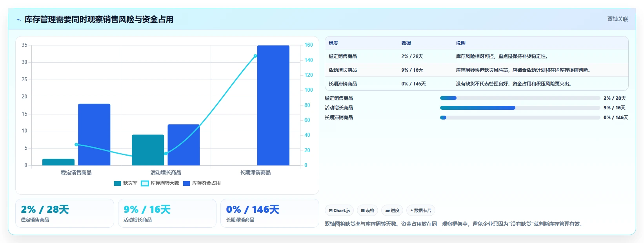Toggle the 库存周转天数 legend item

160,183
